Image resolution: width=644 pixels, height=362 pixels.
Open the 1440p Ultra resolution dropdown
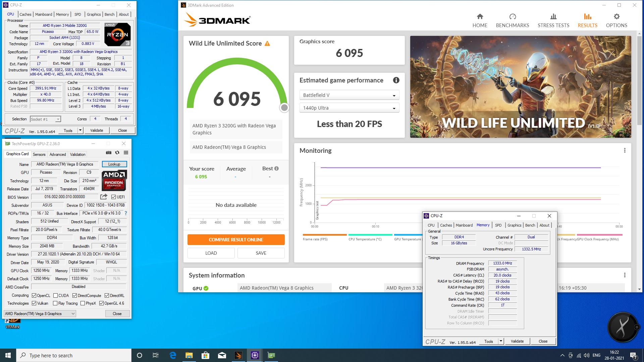tap(349, 108)
